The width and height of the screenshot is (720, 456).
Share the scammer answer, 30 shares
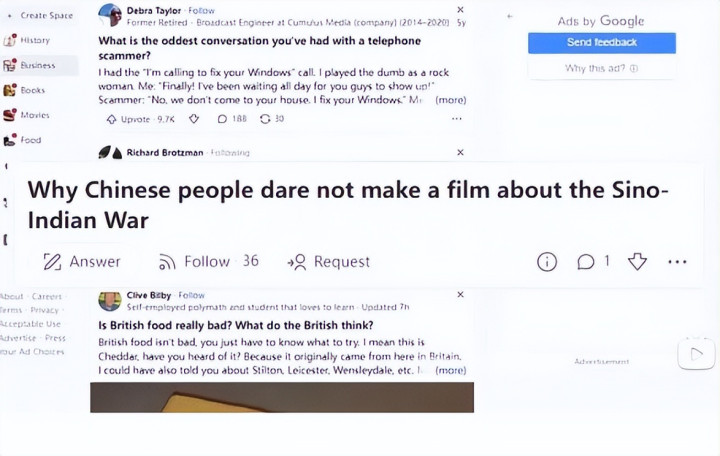(272, 119)
